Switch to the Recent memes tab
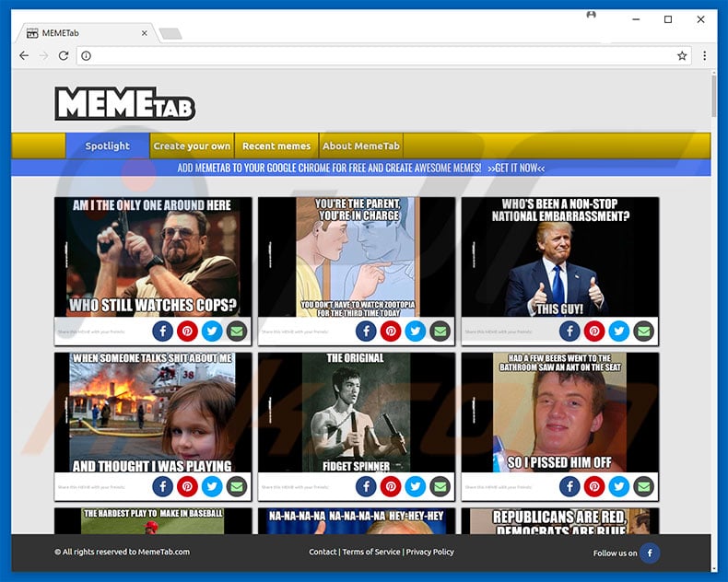Image resolution: width=728 pixels, height=582 pixels. [x=276, y=145]
